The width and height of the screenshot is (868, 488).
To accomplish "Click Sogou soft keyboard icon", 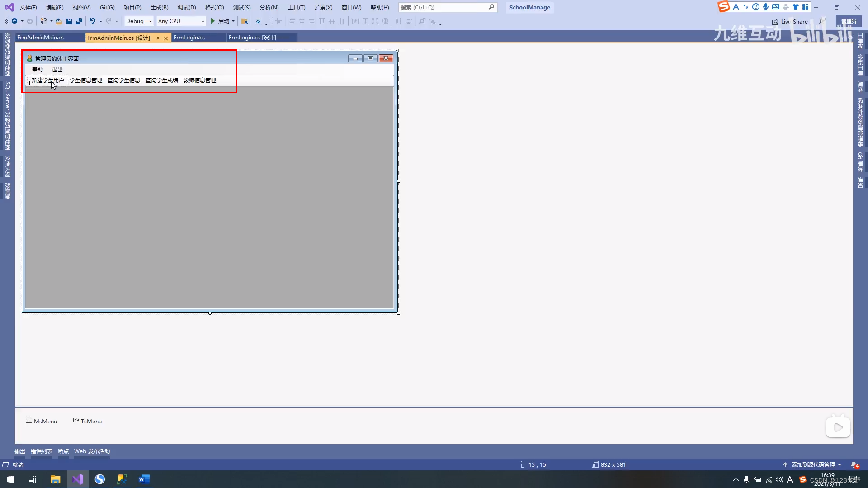I will coord(776,7).
